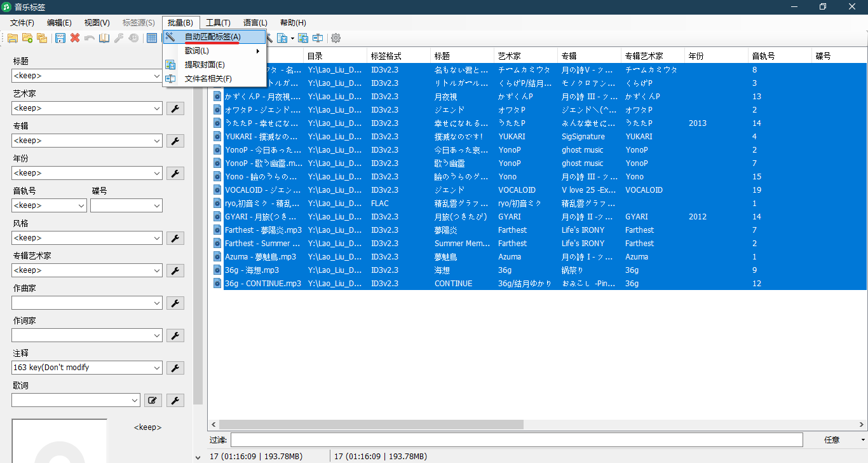Click the settings gear toolbar icon

(336, 38)
